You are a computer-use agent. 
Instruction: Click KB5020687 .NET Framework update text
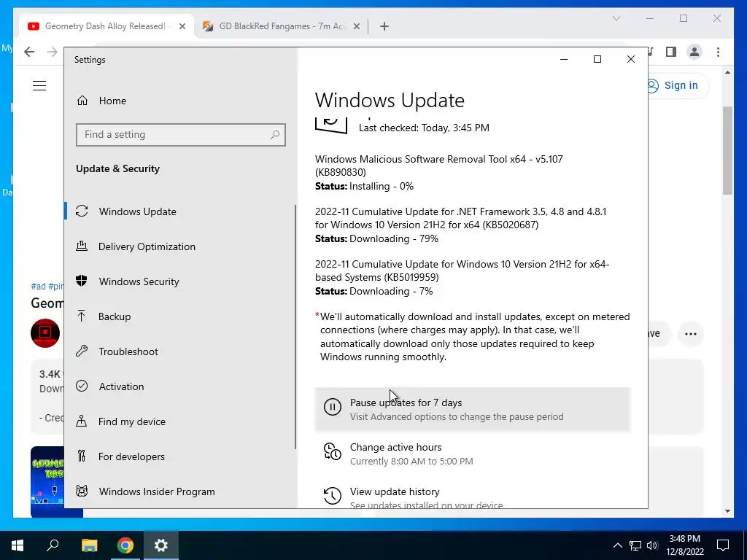click(460, 218)
